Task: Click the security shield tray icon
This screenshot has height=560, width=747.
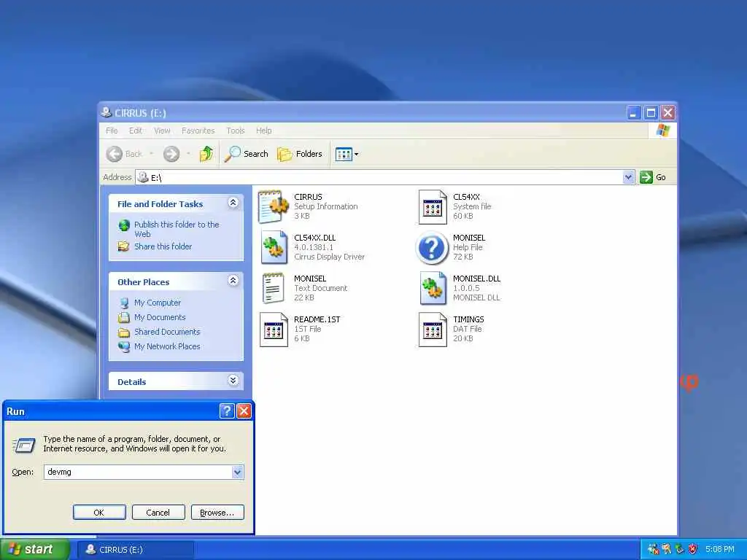Action: pyautogui.click(x=693, y=549)
